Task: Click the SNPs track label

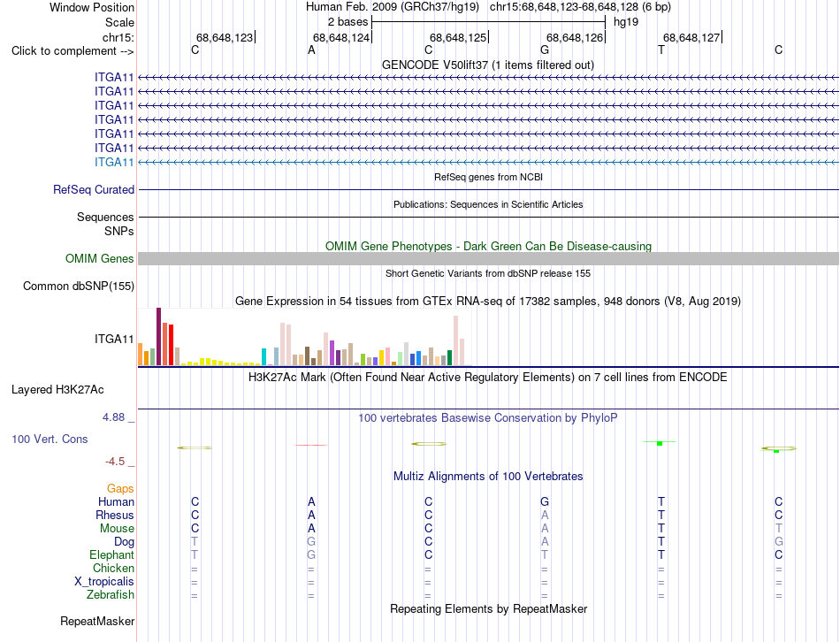Action: pos(119,231)
